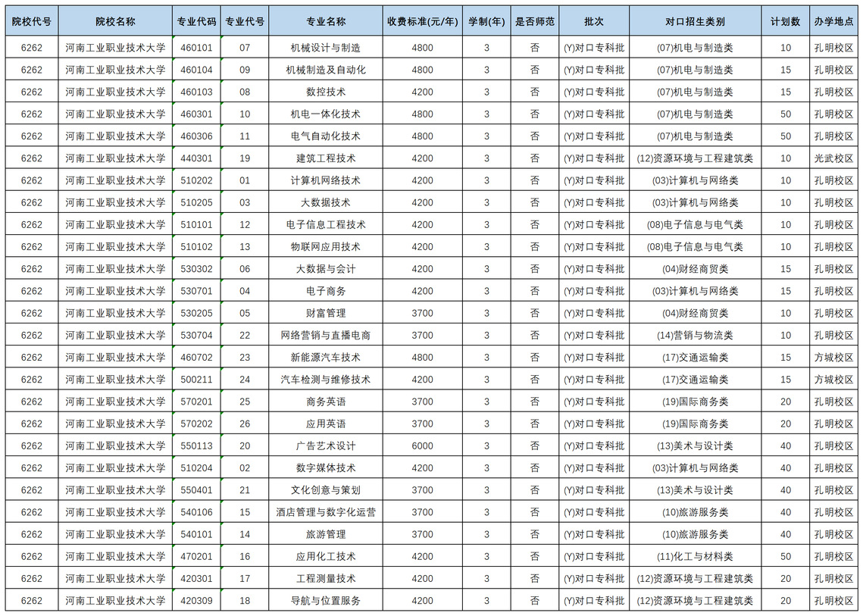
Task: Select the 导航与位置服务 cell
Action: click(x=326, y=601)
